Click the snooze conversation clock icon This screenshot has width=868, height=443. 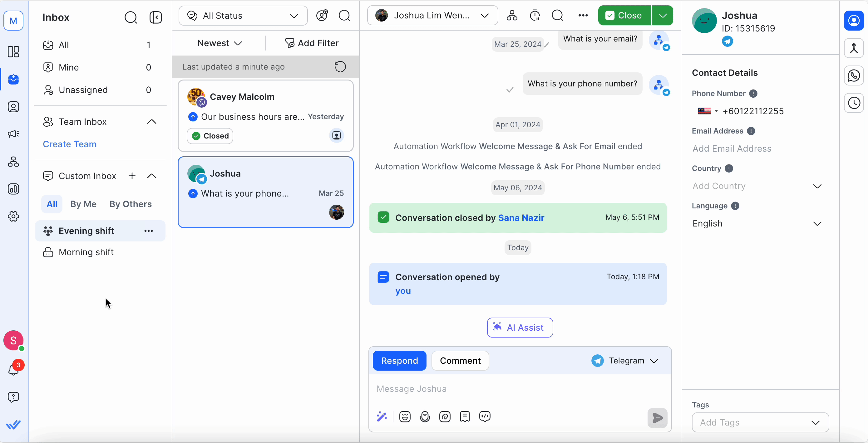pyautogui.click(x=535, y=16)
